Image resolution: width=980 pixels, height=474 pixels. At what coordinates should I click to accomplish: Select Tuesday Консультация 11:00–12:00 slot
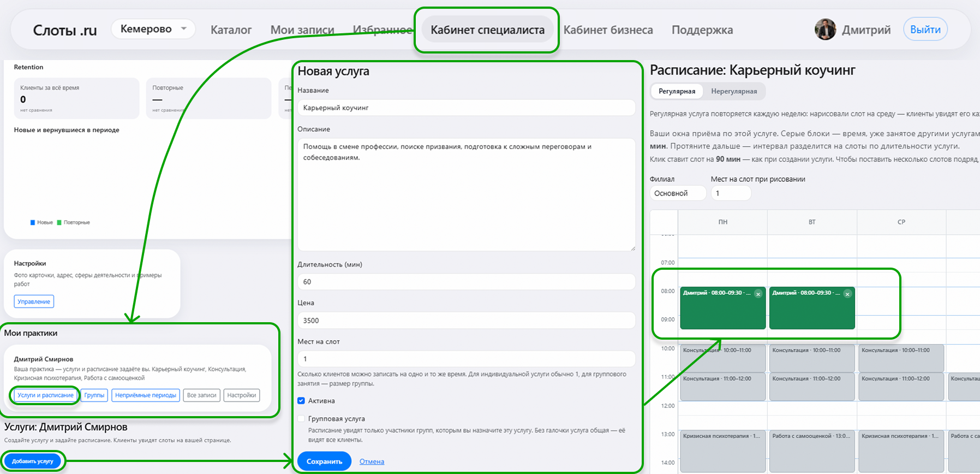coord(812,386)
